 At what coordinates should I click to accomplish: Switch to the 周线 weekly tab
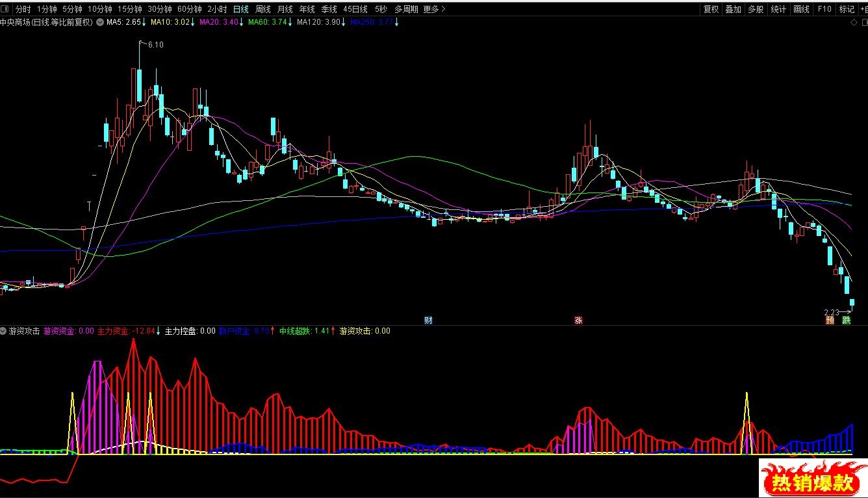(x=263, y=9)
